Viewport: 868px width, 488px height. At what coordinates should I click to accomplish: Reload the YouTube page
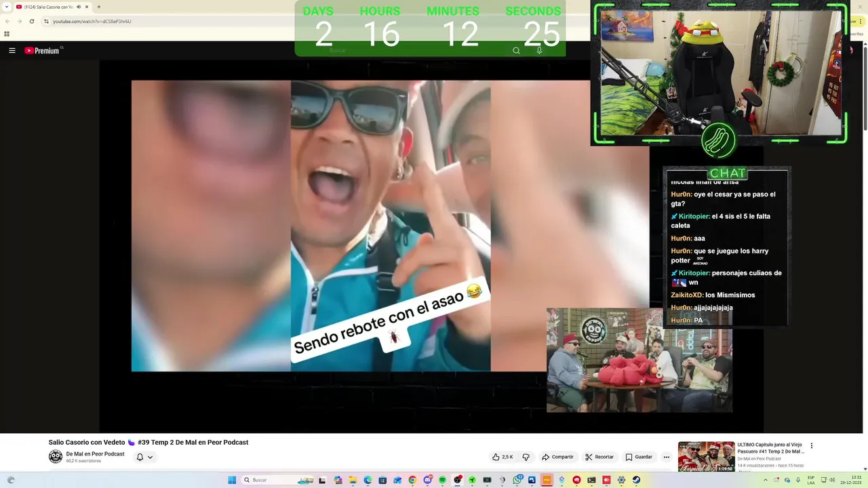(x=31, y=21)
